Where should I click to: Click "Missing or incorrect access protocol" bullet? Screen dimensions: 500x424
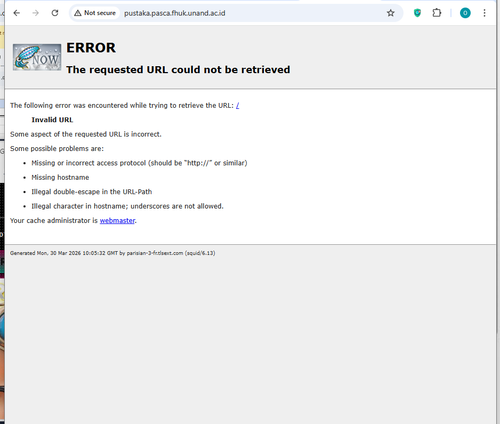click(x=139, y=163)
